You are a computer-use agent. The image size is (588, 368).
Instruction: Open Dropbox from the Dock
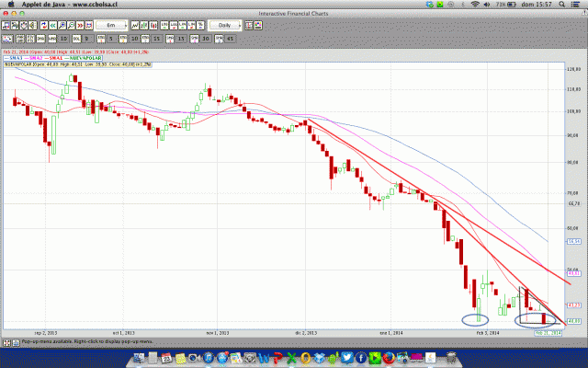pyautogui.click(x=319, y=358)
